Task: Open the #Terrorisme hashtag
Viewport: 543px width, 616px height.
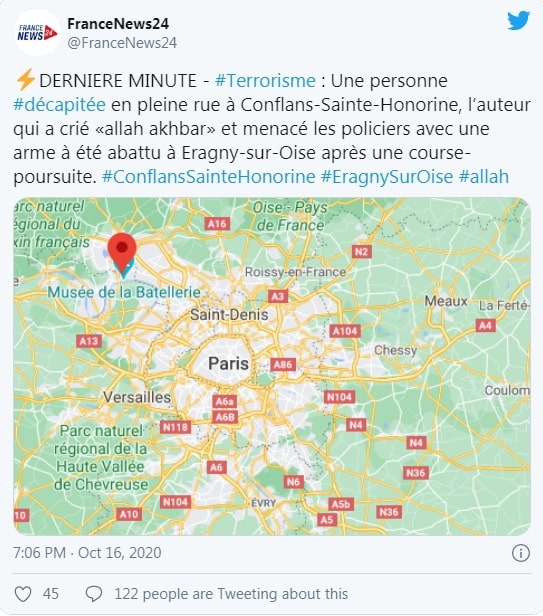Action: pos(265,81)
